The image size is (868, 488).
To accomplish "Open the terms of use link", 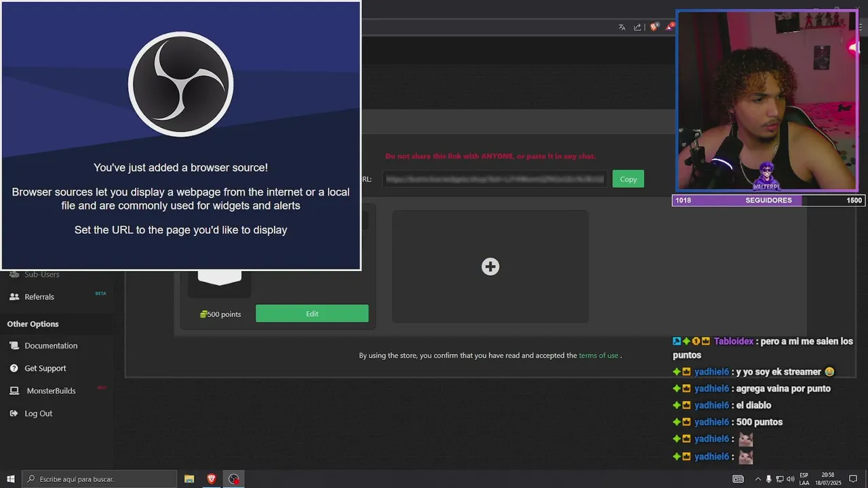I will pyautogui.click(x=598, y=355).
